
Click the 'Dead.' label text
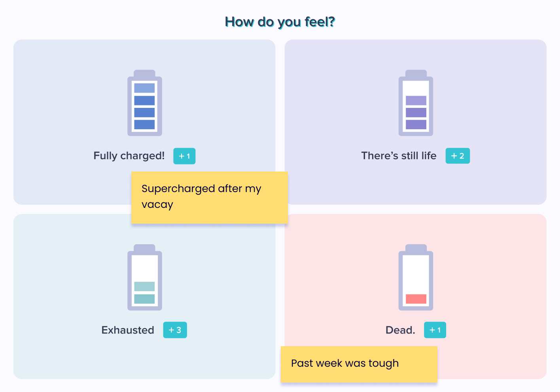(x=400, y=330)
